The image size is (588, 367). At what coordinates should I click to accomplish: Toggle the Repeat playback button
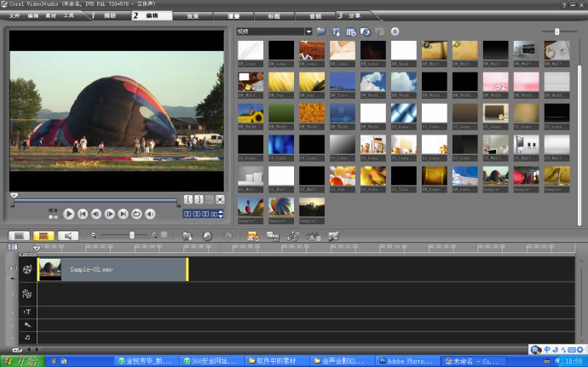[x=136, y=215]
